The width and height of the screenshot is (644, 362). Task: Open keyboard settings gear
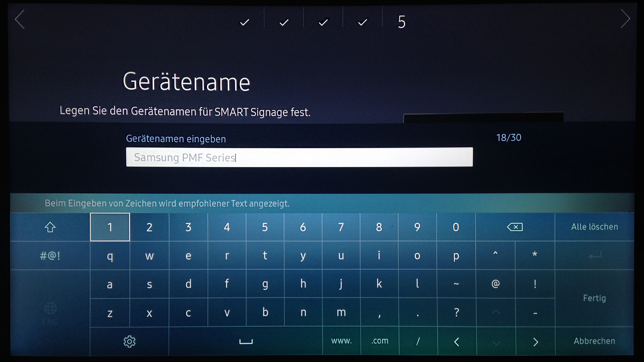pyautogui.click(x=129, y=341)
